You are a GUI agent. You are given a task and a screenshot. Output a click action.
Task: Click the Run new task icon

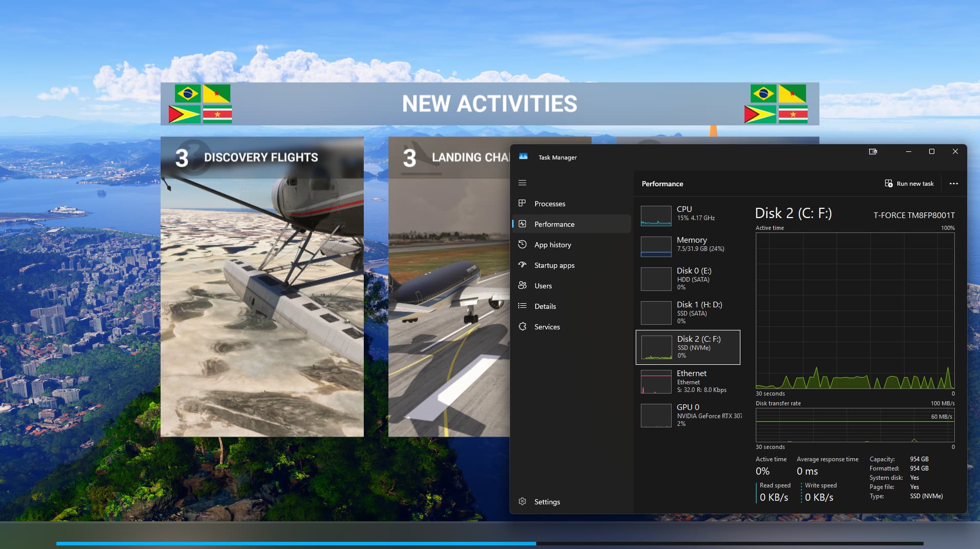click(x=889, y=183)
